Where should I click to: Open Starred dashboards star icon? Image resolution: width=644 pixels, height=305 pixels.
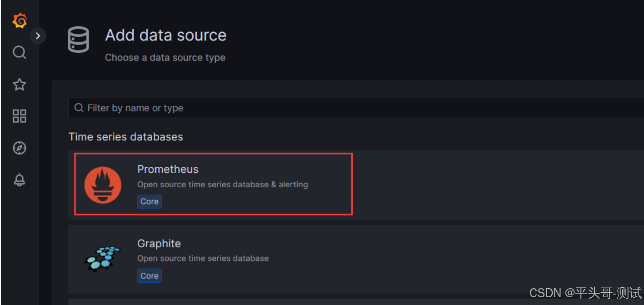click(19, 84)
